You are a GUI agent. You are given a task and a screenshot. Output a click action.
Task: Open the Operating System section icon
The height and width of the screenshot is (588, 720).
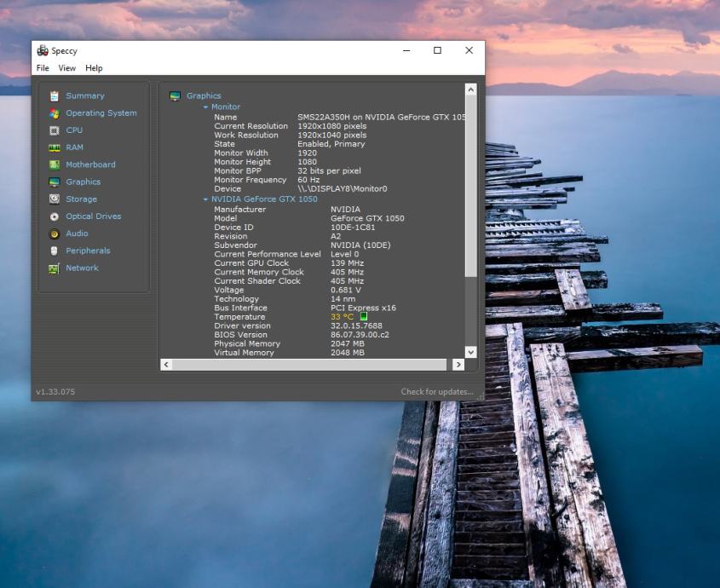pyautogui.click(x=55, y=113)
